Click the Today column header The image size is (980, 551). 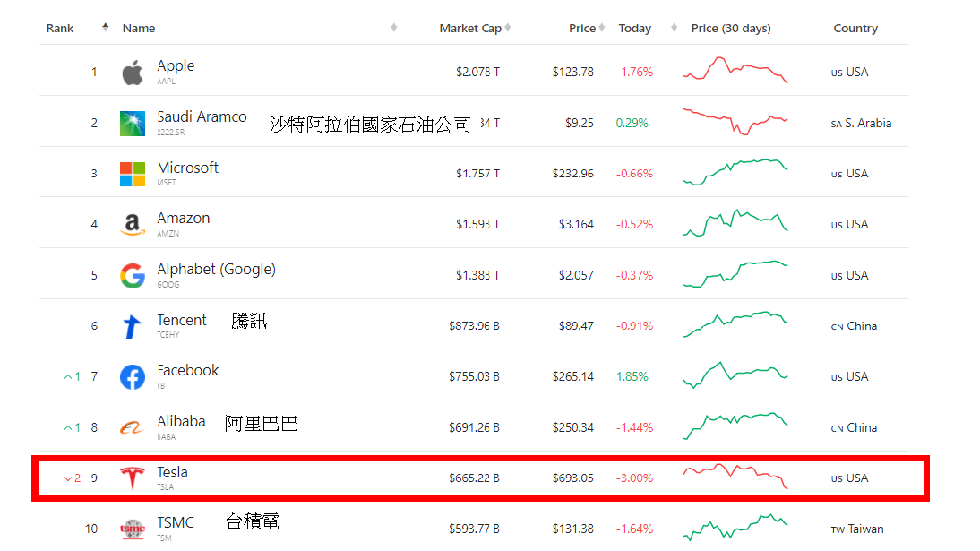pos(634,28)
